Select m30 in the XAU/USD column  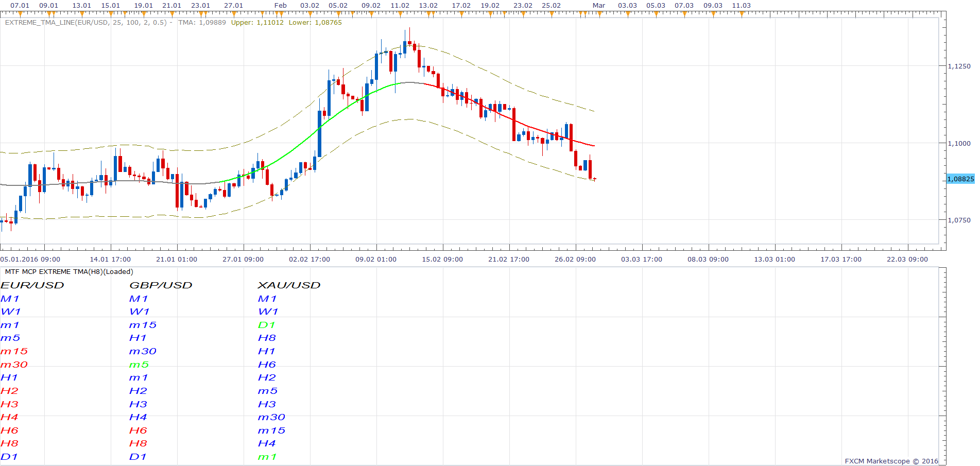272,417
